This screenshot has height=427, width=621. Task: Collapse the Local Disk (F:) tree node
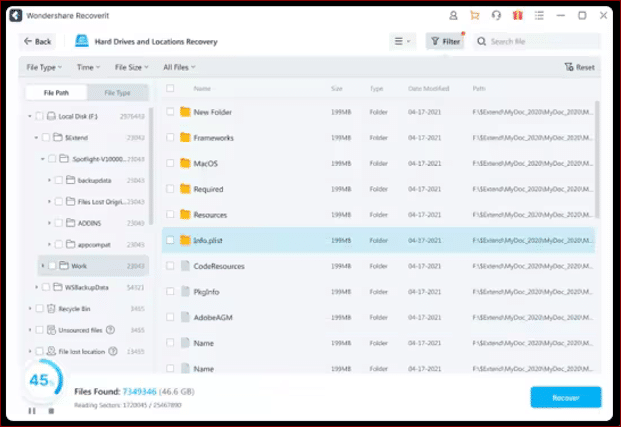click(30, 116)
